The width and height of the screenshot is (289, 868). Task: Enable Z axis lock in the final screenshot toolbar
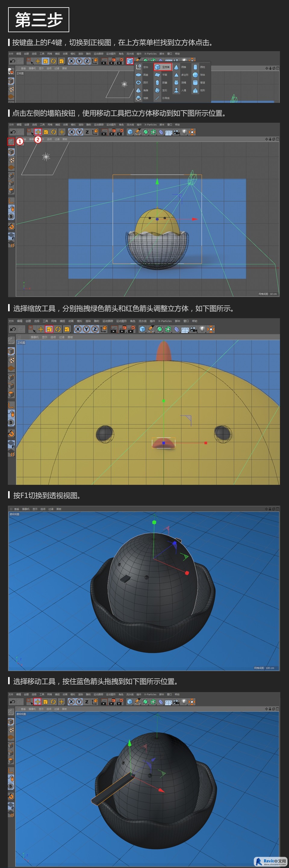click(x=86, y=702)
